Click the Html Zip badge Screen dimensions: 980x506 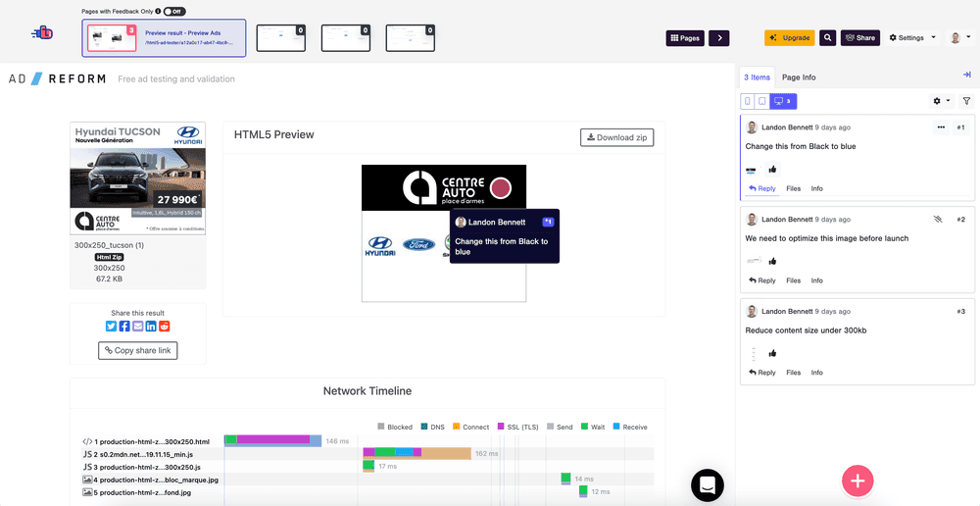(x=110, y=257)
